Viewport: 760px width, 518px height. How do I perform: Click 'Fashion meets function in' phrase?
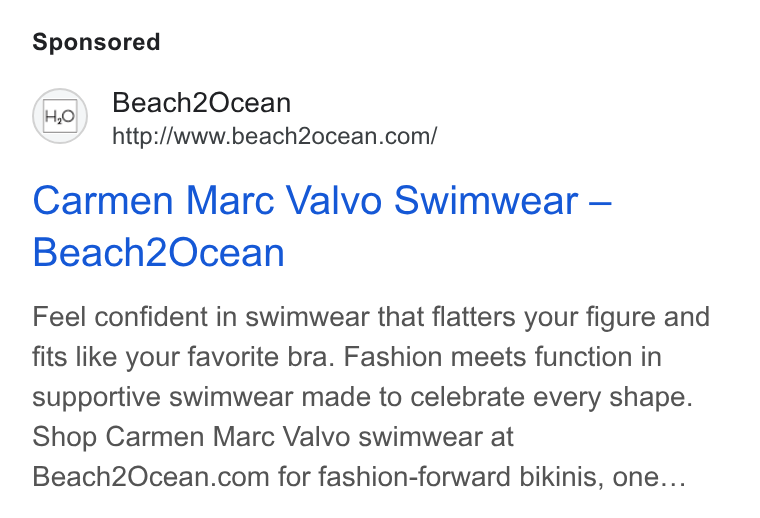click(503, 357)
